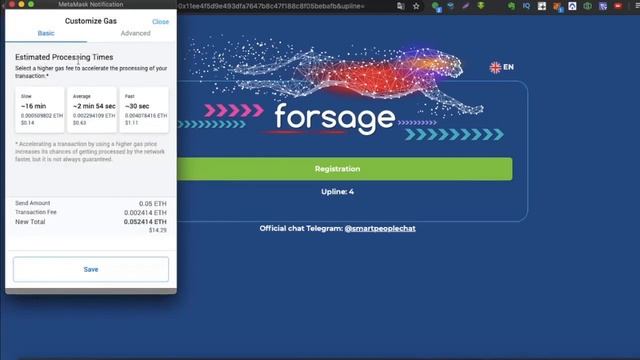Click the translate page icon in address bar
This screenshot has height=360, width=640.
click(x=400, y=6)
